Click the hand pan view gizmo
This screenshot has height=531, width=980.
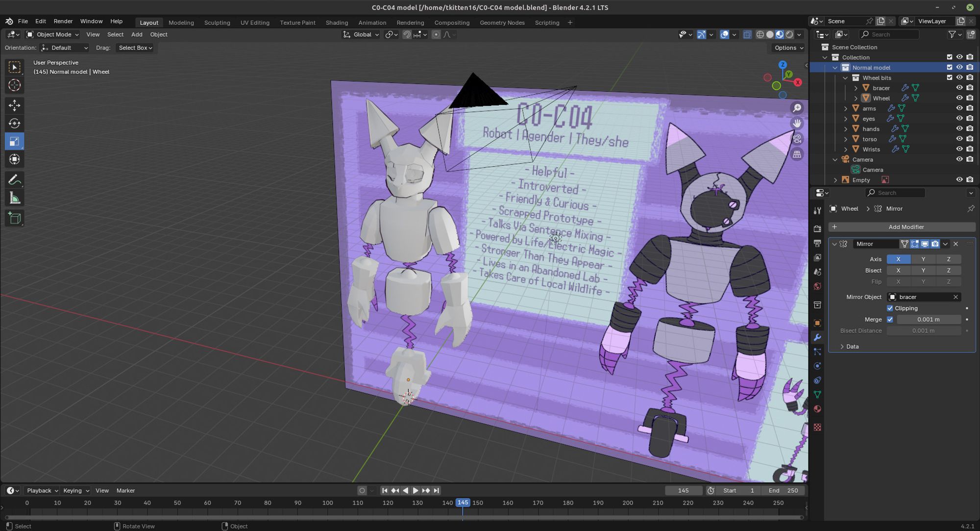coord(797,123)
